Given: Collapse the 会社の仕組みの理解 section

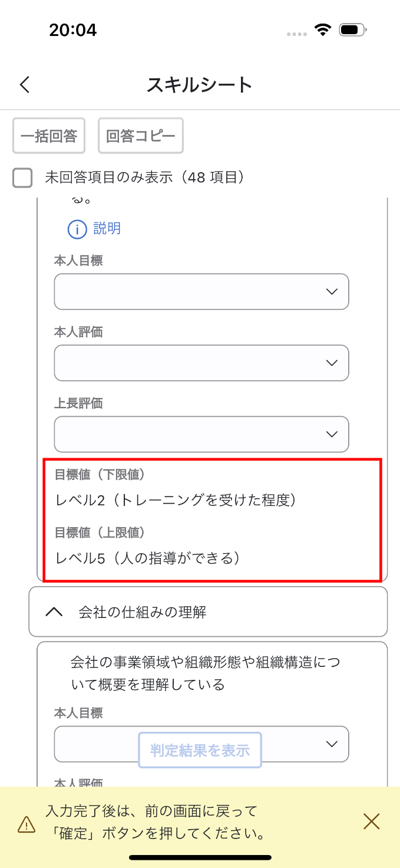Looking at the screenshot, I should click(x=54, y=612).
